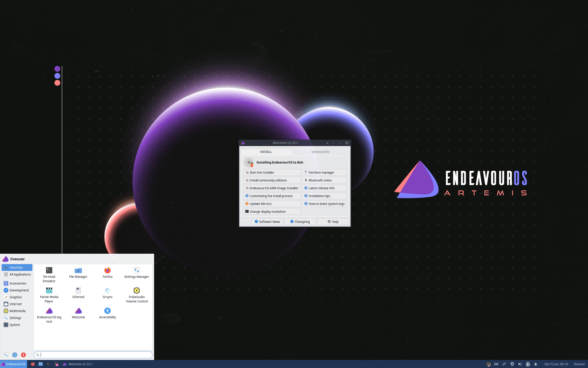Click the screenshot tool tray icon

click(488, 364)
